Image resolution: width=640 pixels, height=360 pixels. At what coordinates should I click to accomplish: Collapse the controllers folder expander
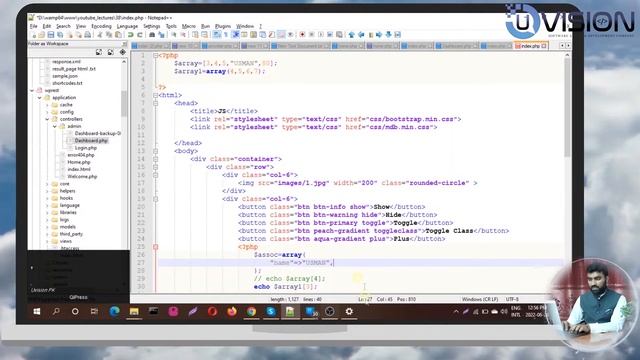(x=47, y=119)
